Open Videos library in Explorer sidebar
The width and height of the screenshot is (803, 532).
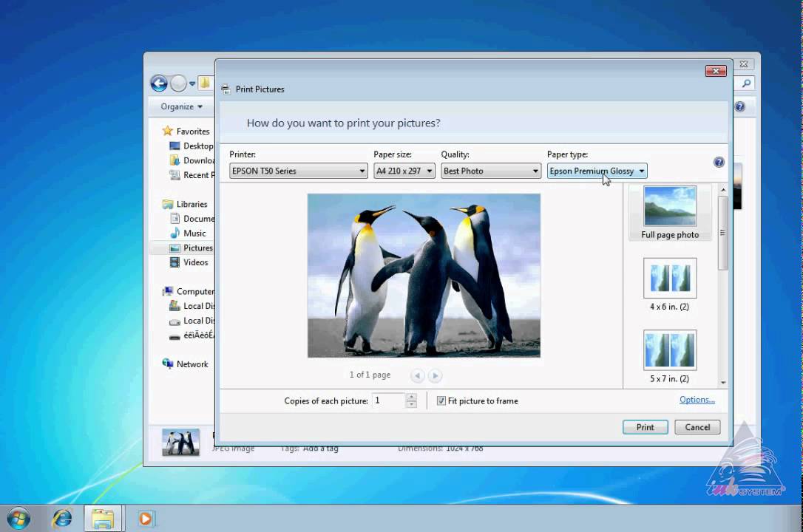click(196, 262)
